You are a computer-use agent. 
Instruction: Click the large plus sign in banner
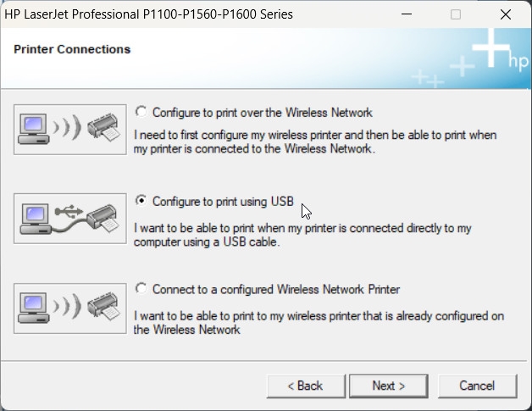point(489,49)
